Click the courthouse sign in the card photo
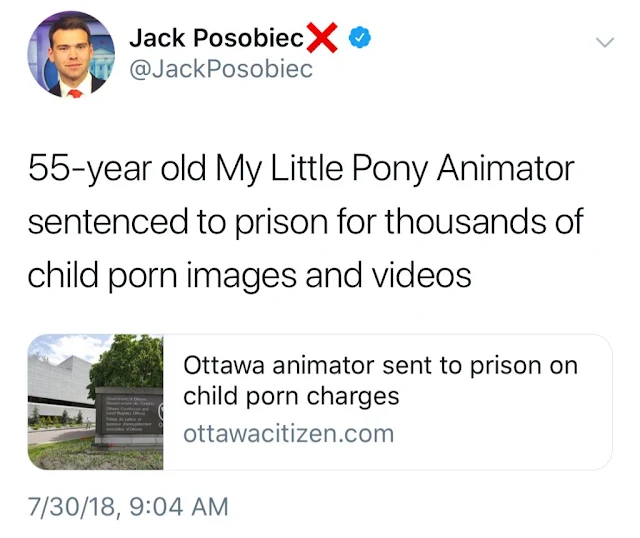This screenshot has width=640, height=538. (129, 416)
